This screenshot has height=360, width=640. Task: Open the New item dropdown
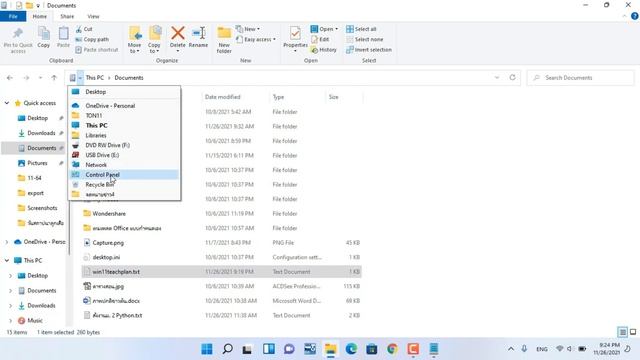pyautogui.click(x=248, y=29)
